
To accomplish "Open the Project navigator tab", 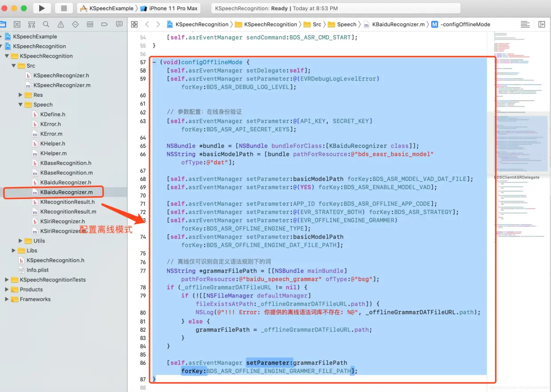I will (x=3, y=24).
